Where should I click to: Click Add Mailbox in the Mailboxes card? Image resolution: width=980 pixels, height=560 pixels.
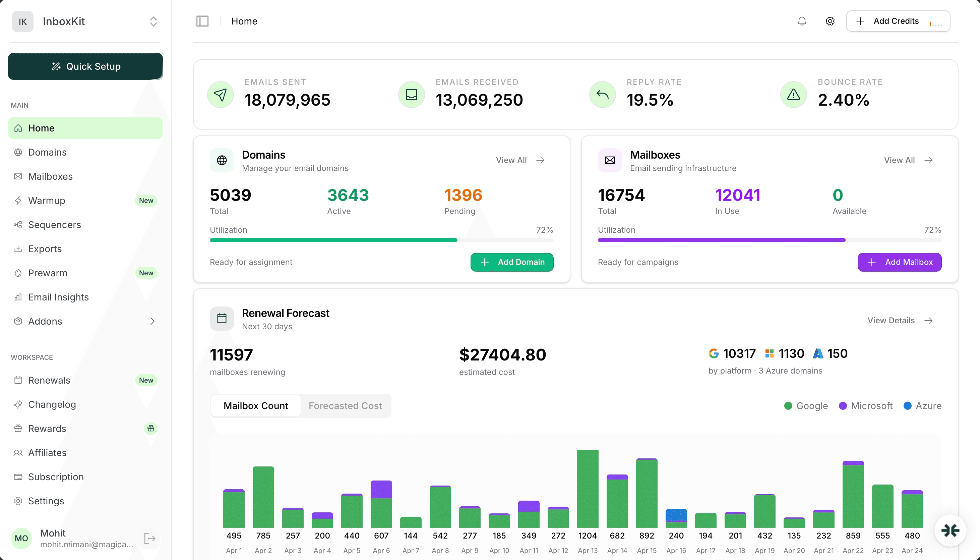pos(899,262)
